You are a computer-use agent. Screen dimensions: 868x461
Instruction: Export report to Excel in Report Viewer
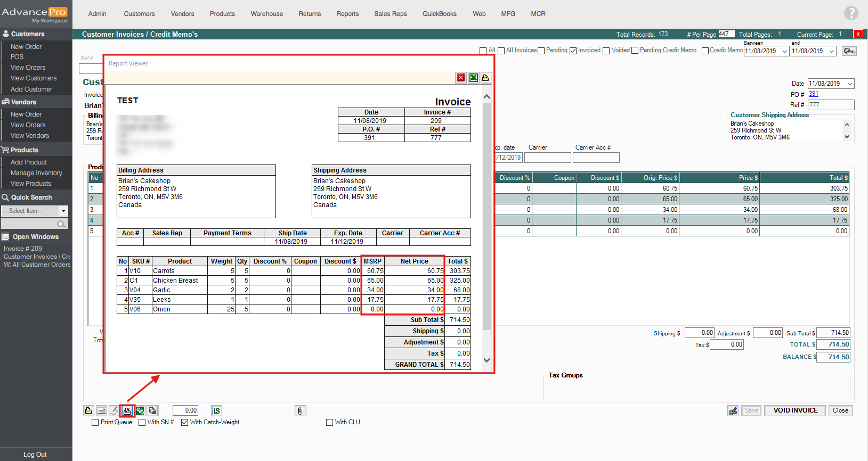pyautogui.click(x=473, y=78)
